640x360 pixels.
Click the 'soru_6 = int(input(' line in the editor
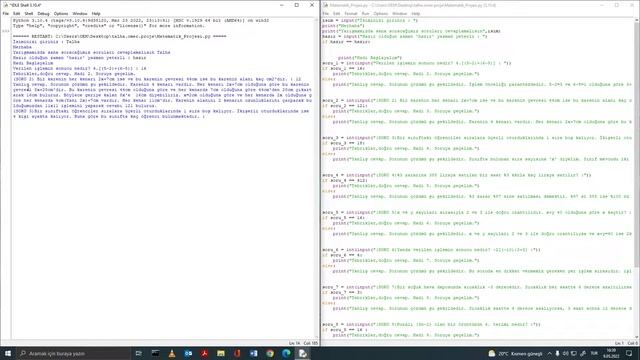pyautogui.click(x=431, y=250)
